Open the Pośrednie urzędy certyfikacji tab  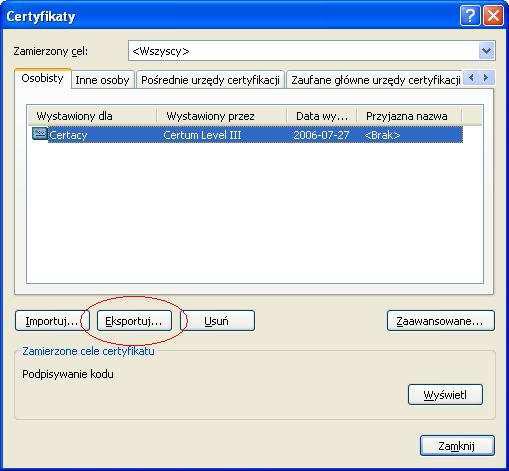(210, 80)
